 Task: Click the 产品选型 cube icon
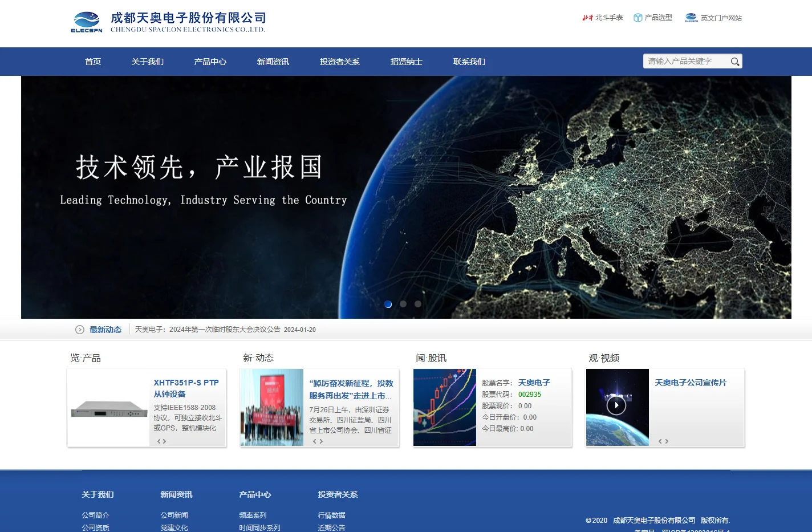click(x=638, y=18)
